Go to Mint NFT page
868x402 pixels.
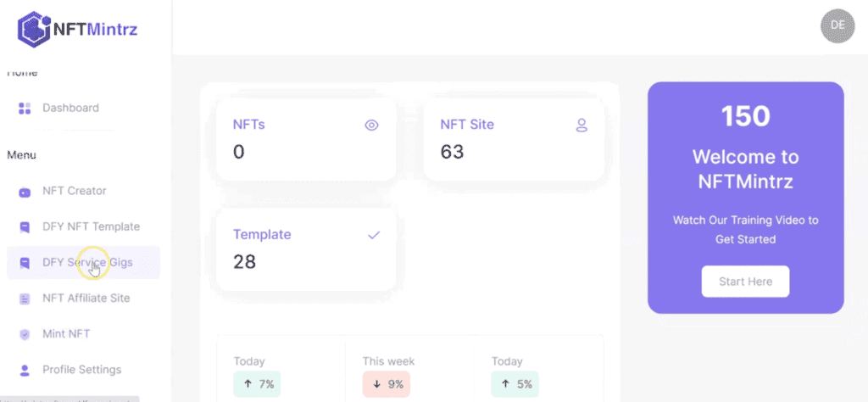66,333
